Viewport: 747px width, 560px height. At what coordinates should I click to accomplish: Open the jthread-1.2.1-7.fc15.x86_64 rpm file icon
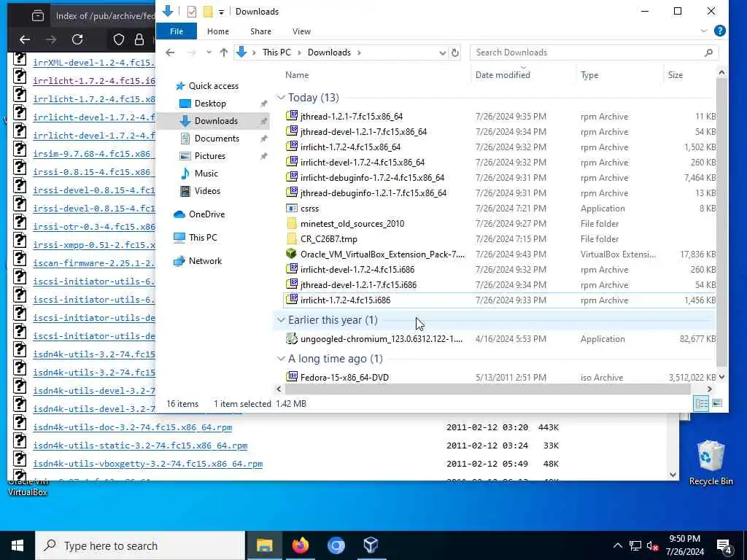point(292,116)
